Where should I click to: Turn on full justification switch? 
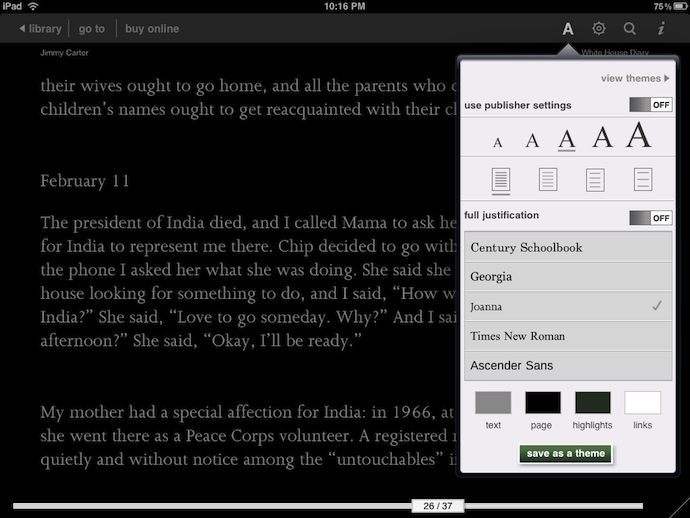point(650,218)
